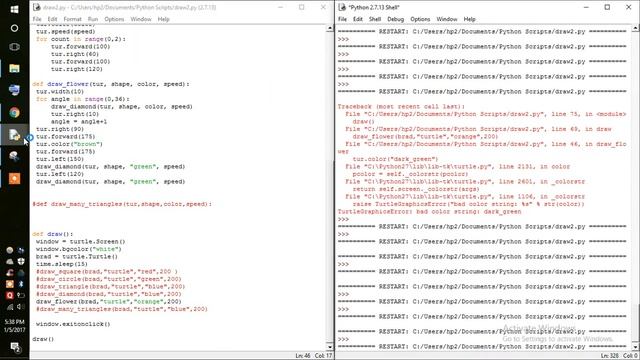Click the Bluetooth tray icon
Viewport: 640px width, 360px height.
[21, 284]
